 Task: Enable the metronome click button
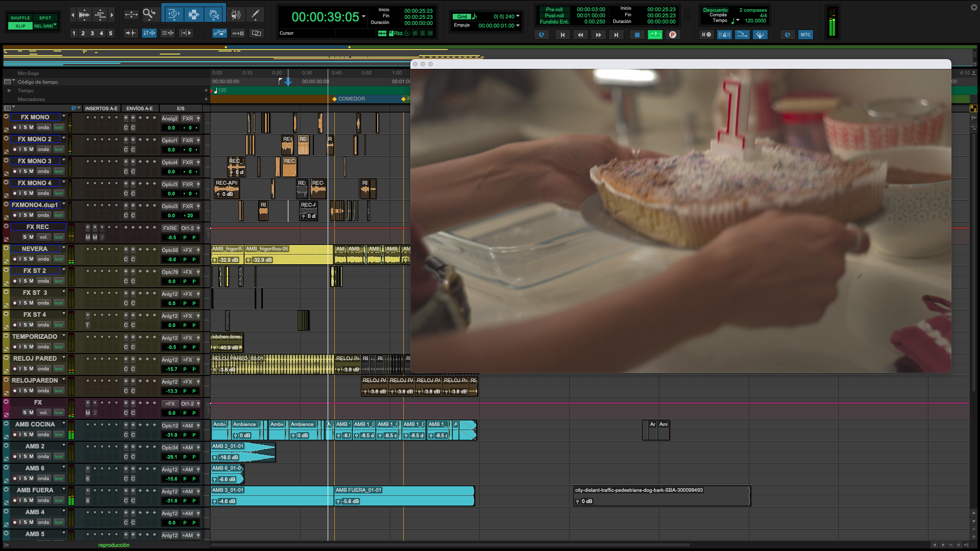724,35
